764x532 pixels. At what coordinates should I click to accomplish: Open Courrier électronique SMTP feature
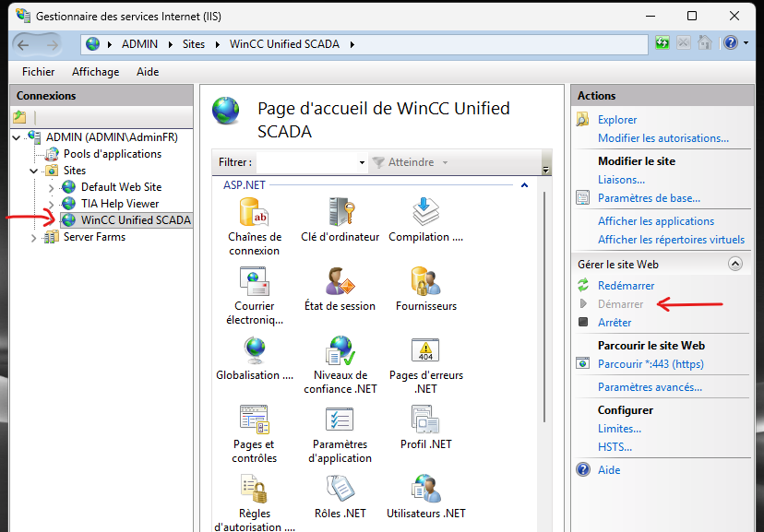(x=255, y=296)
